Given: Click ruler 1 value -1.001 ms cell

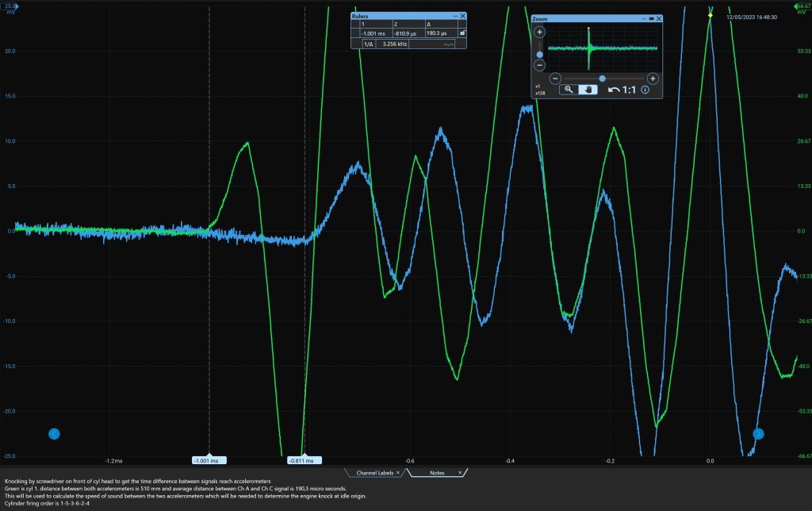Looking at the screenshot, I should 375,33.
